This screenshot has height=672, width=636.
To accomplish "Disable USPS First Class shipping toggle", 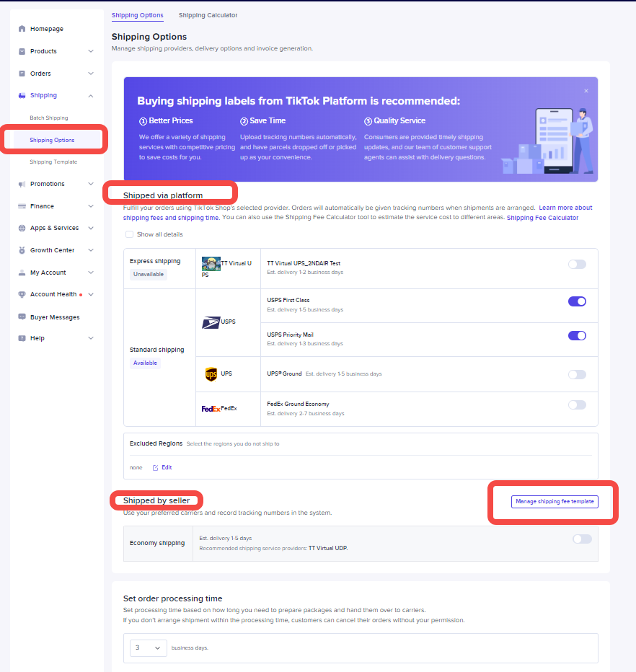I will (x=577, y=301).
